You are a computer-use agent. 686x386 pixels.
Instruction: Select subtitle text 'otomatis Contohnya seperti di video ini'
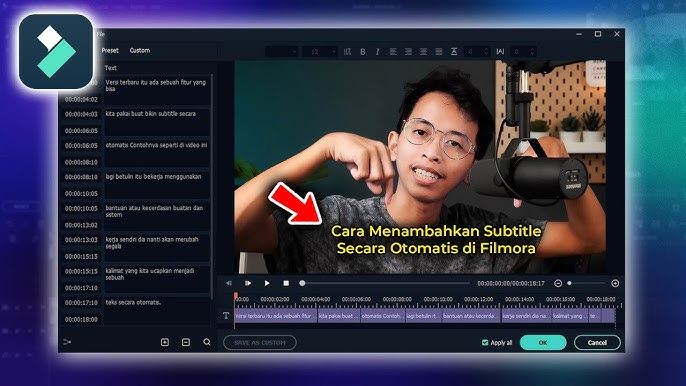pyautogui.click(x=157, y=154)
